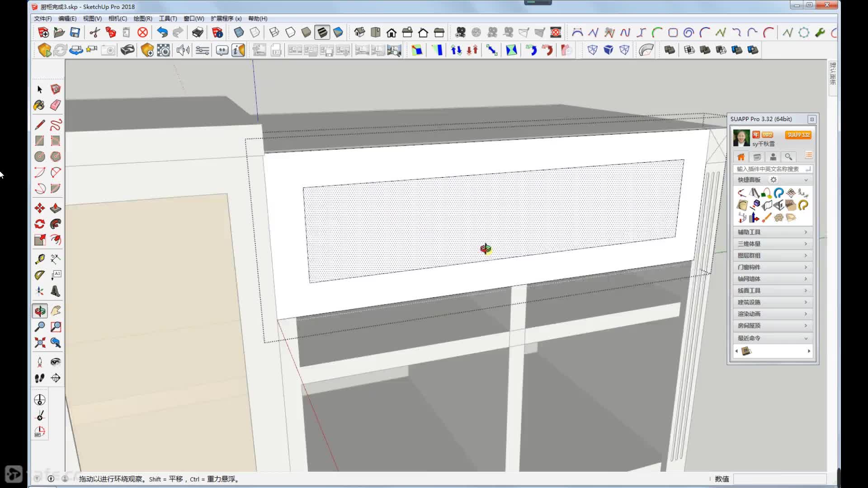
Task: Toggle the Look Around eye tool
Action: click(56, 362)
